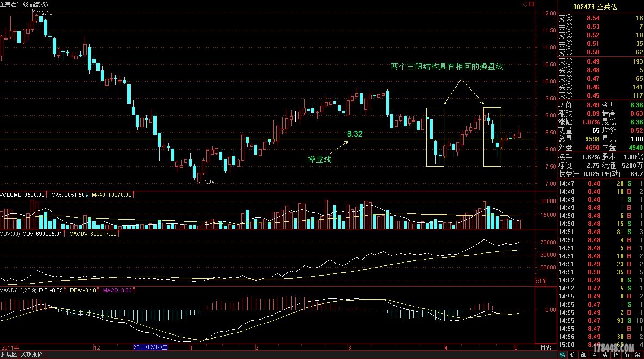Select the 势 tab in the bottom-right bar

click(605, 355)
